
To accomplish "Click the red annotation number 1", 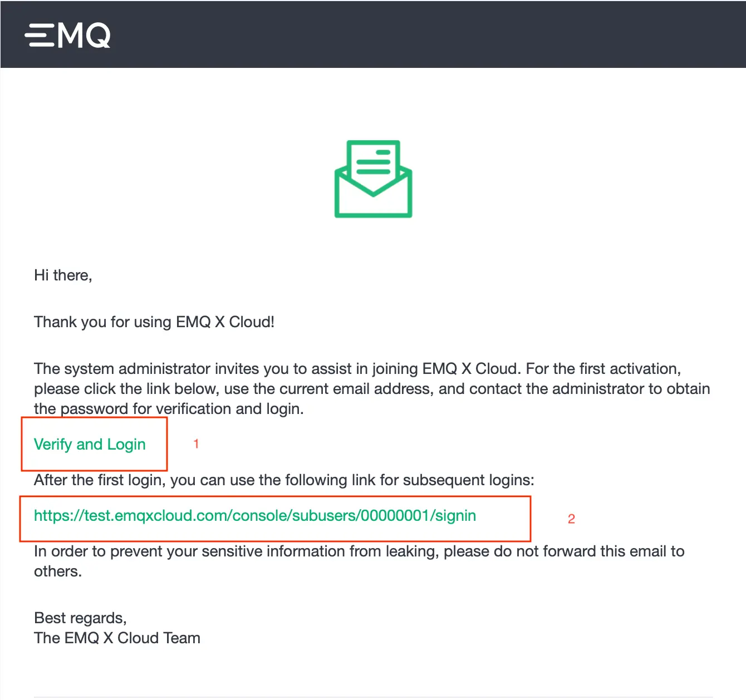I will (x=196, y=444).
